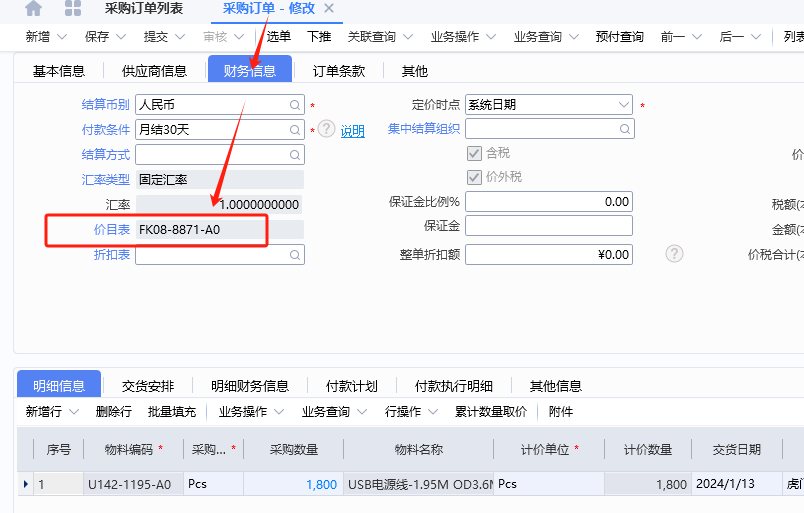Screen dimensions: 804x513
Task: Toggle the 价外税 checkbox
Action: (x=474, y=177)
